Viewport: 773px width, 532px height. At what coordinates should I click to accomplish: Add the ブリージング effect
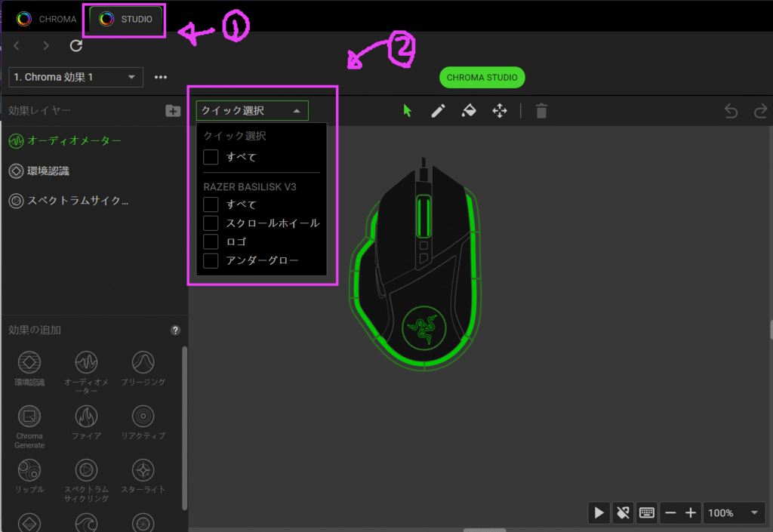point(143,367)
